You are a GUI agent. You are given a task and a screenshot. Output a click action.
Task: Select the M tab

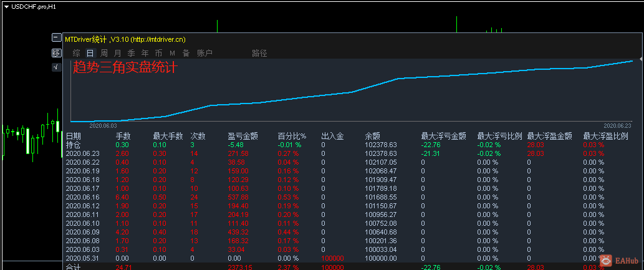click(173, 53)
